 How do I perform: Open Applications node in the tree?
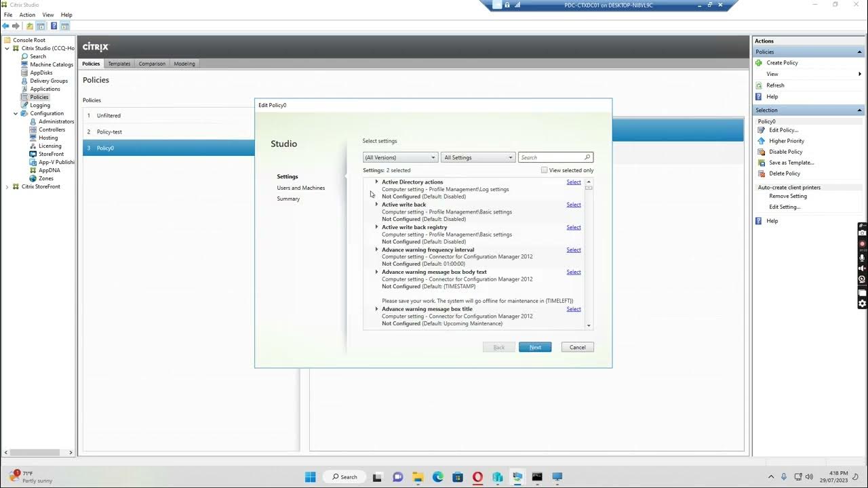45,89
